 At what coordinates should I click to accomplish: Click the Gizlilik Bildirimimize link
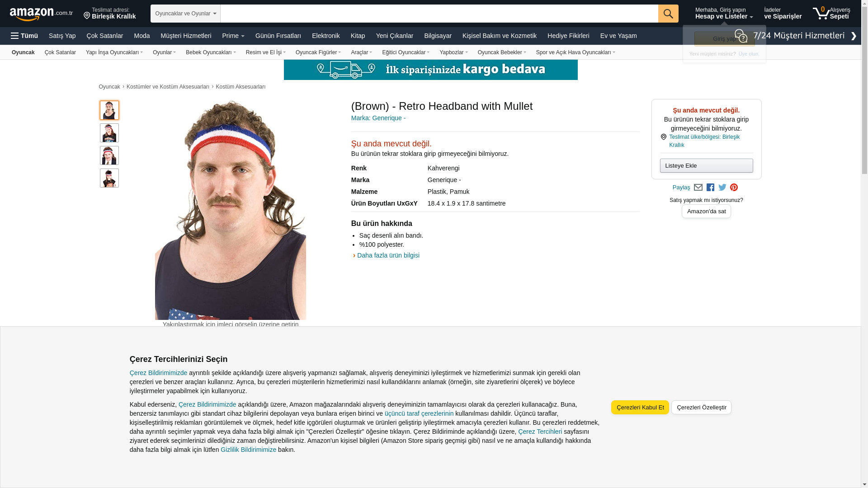[x=248, y=450]
